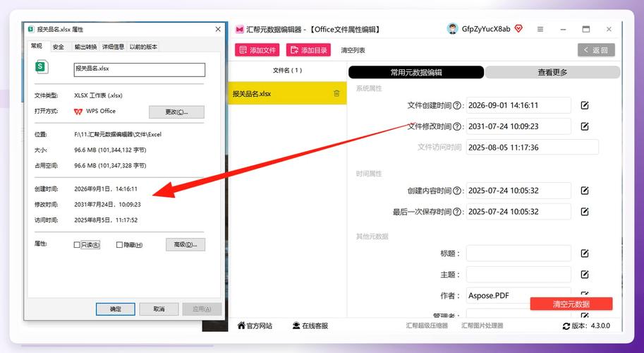Viewport: 644px width, 353px height.
Task: Click the 主题 input field
Action: pyautogui.click(x=518, y=274)
